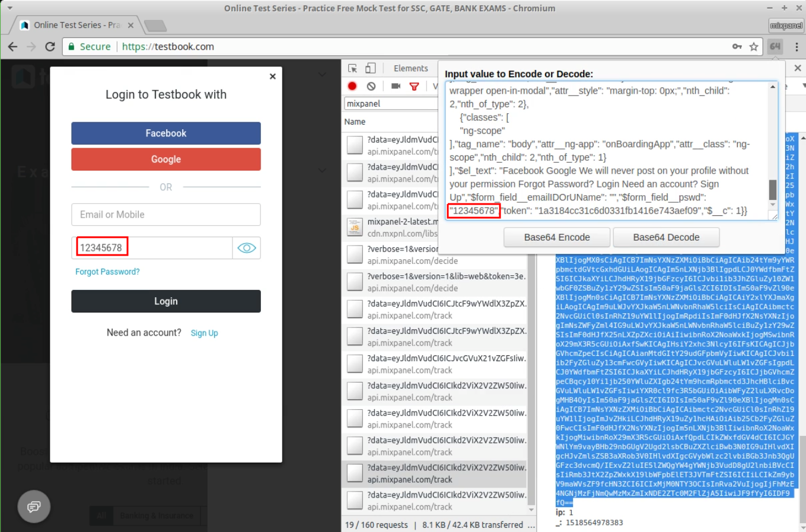Click the textarea resize corner handle
Image resolution: width=806 pixels, height=532 pixels.
point(774,216)
